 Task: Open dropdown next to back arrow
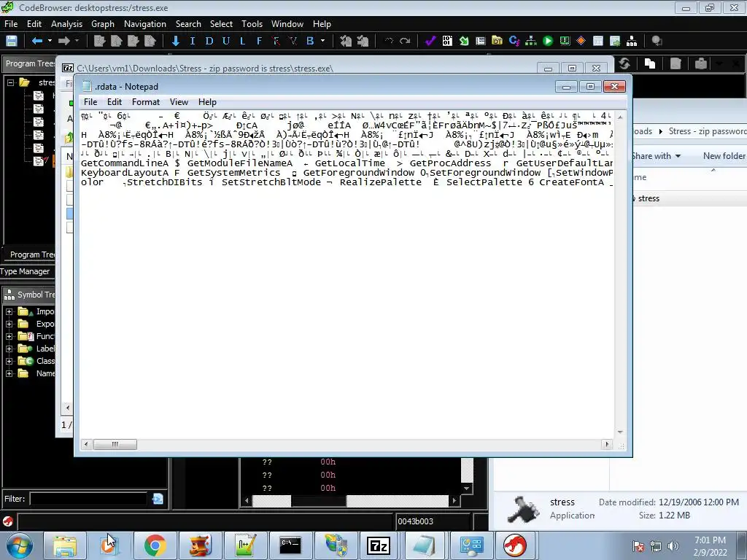click(x=50, y=41)
